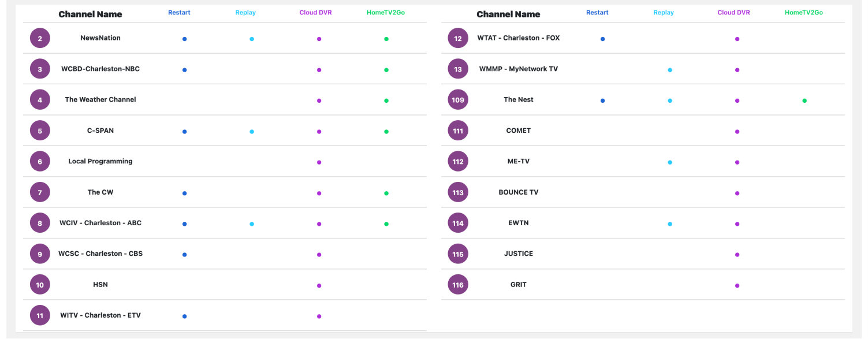Click the channel 109 number badge

point(458,100)
